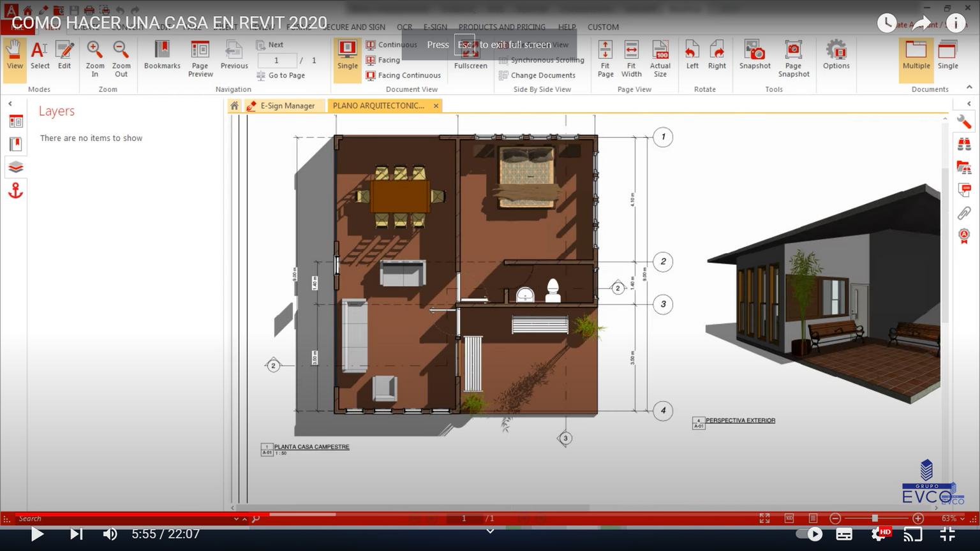Close the PLANO ARQUITECTONIC document tab
Viewport: 980px width, 551px height.
pos(436,106)
